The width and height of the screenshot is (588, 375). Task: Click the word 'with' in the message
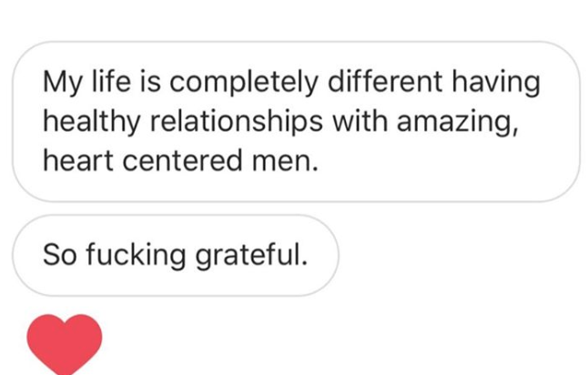pos(360,121)
